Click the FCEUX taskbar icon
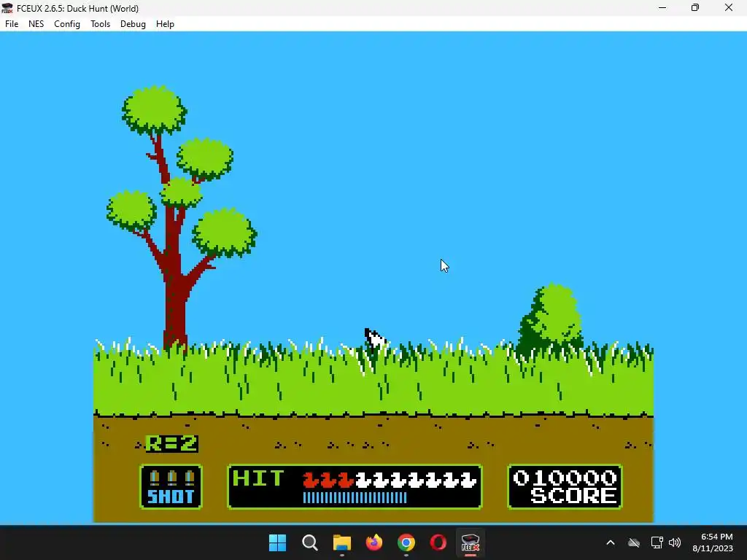The image size is (747, 560). (x=471, y=542)
